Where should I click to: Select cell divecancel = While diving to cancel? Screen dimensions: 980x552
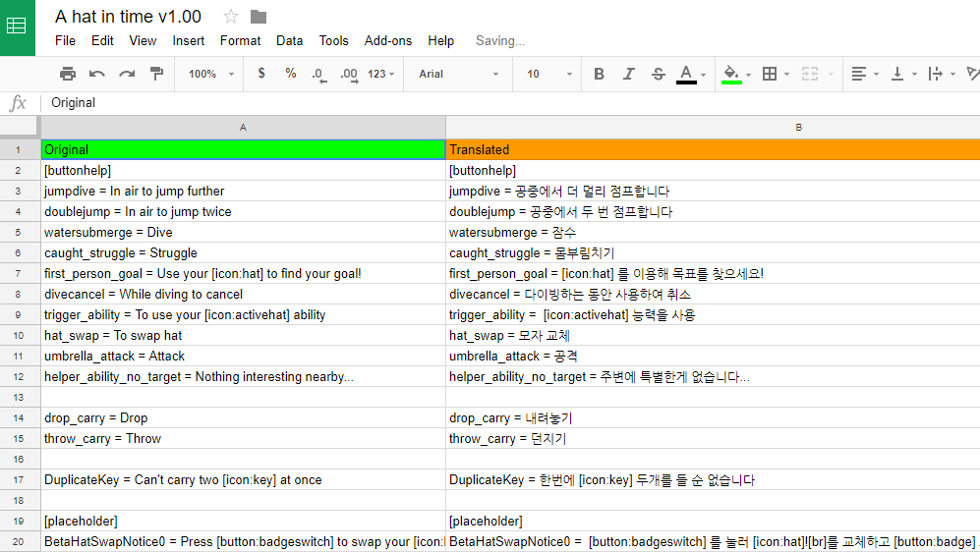click(243, 294)
